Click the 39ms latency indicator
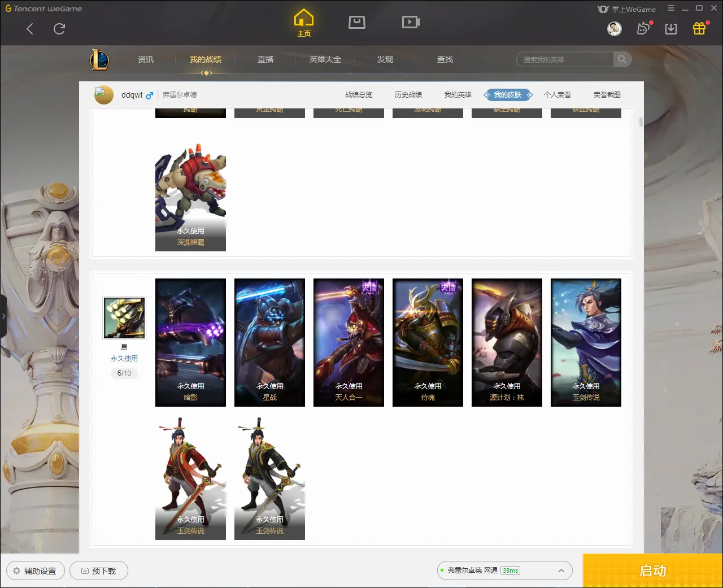The height and width of the screenshot is (588, 723). [x=510, y=570]
